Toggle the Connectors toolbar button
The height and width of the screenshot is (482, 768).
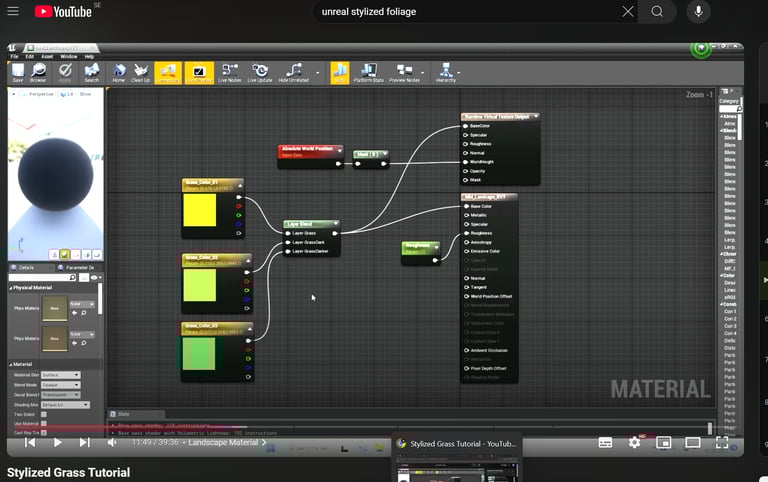168,72
